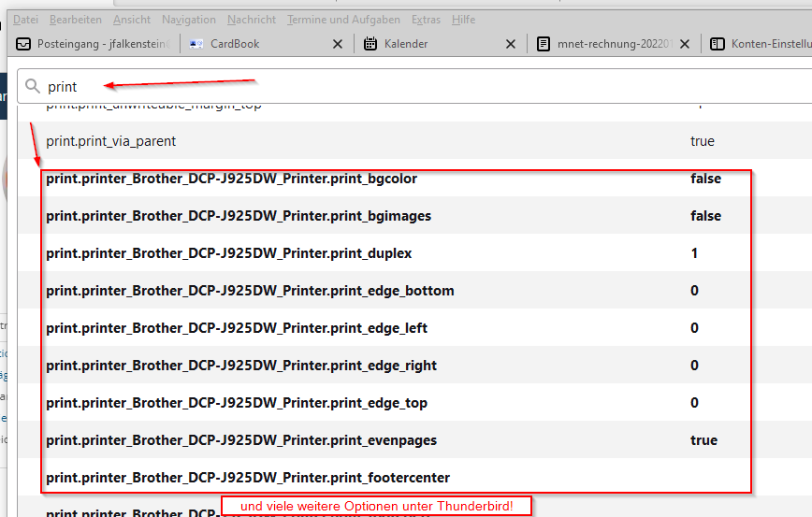The width and height of the screenshot is (812, 517).
Task: Click the value 0 of print_edge_bottom
Action: coord(694,291)
